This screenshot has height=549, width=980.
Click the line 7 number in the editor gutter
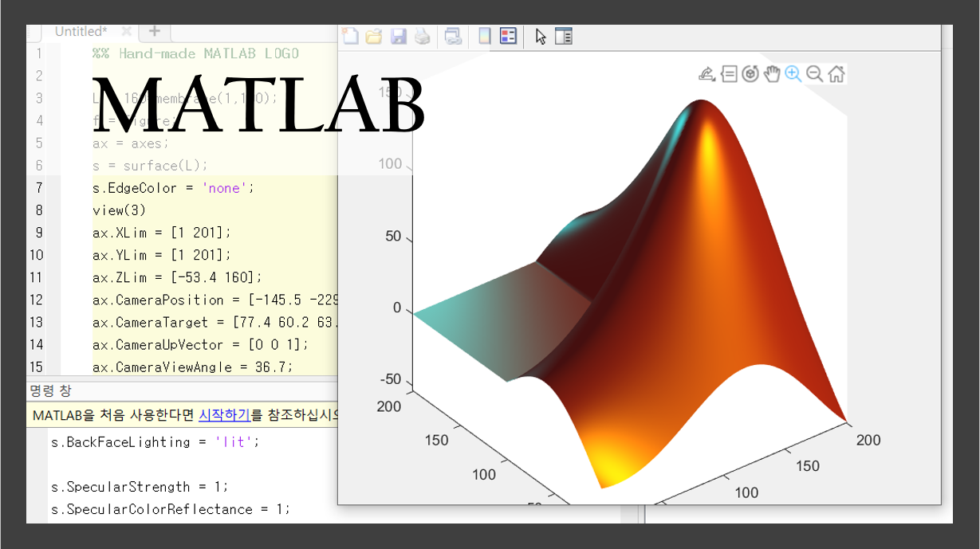(40, 188)
